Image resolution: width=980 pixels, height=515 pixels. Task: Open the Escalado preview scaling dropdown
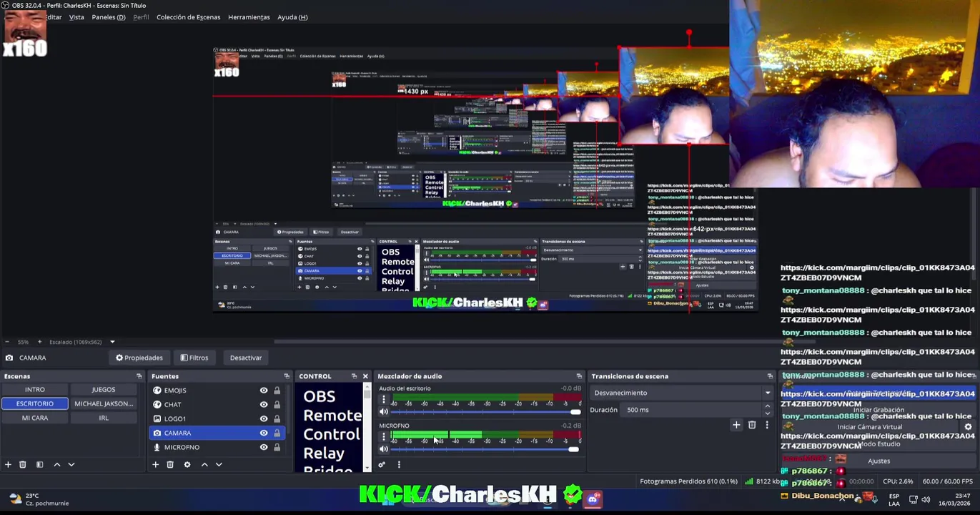click(x=112, y=342)
